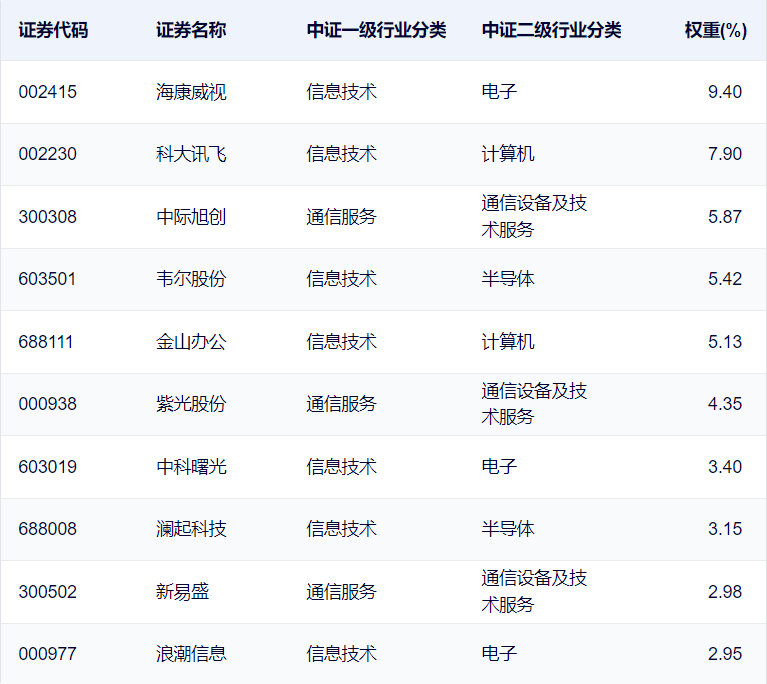This screenshot has height=684, width=767.
Task: Click the 中证二级行业分类 column header
Action: pyautogui.click(x=551, y=30)
